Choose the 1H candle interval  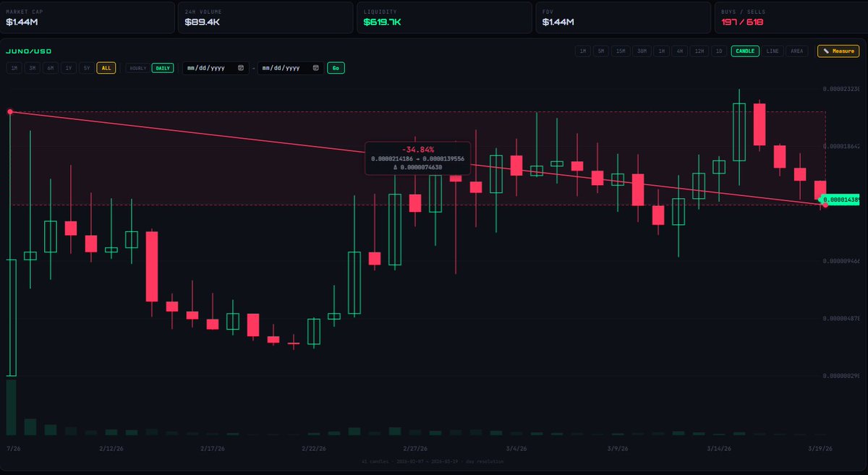660,51
